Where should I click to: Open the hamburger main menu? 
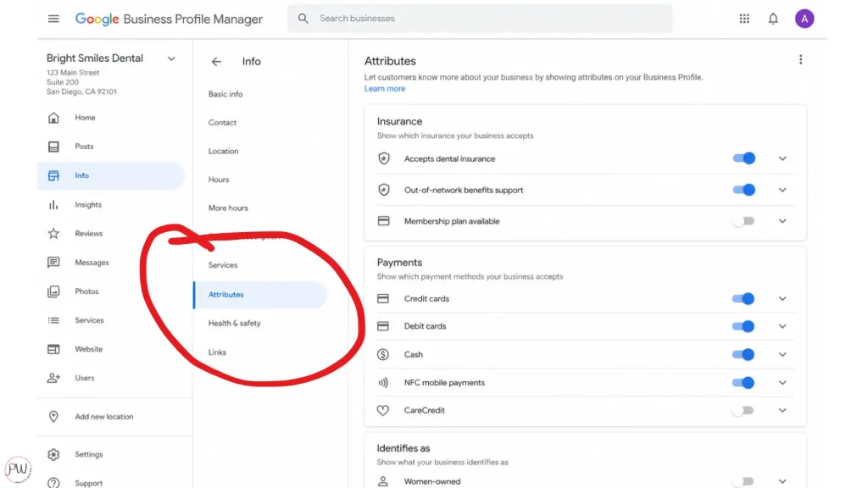click(x=53, y=19)
